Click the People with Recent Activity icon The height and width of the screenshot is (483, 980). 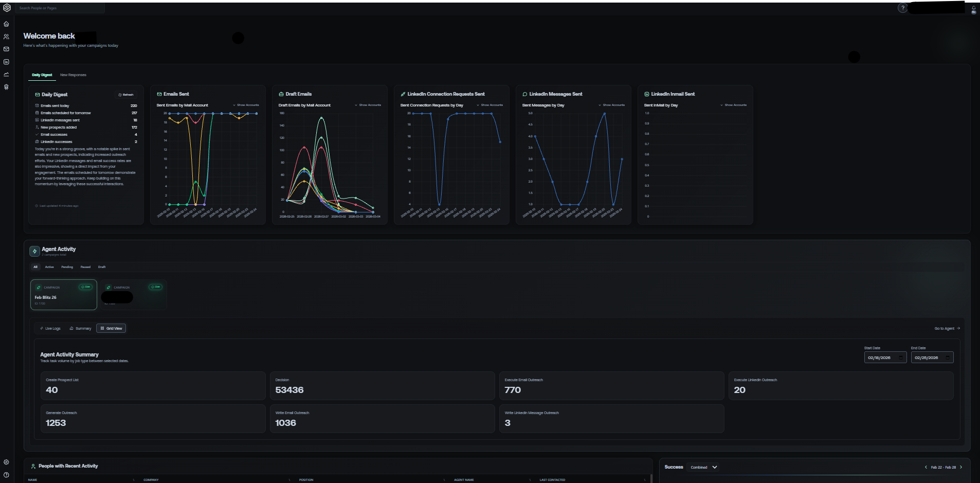tap(33, 466)
